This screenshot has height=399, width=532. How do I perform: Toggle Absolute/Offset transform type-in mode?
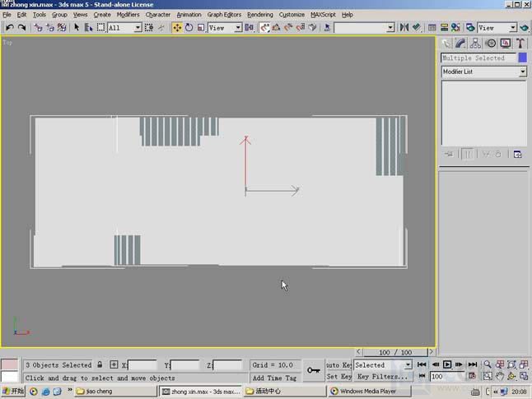(114, 364)
